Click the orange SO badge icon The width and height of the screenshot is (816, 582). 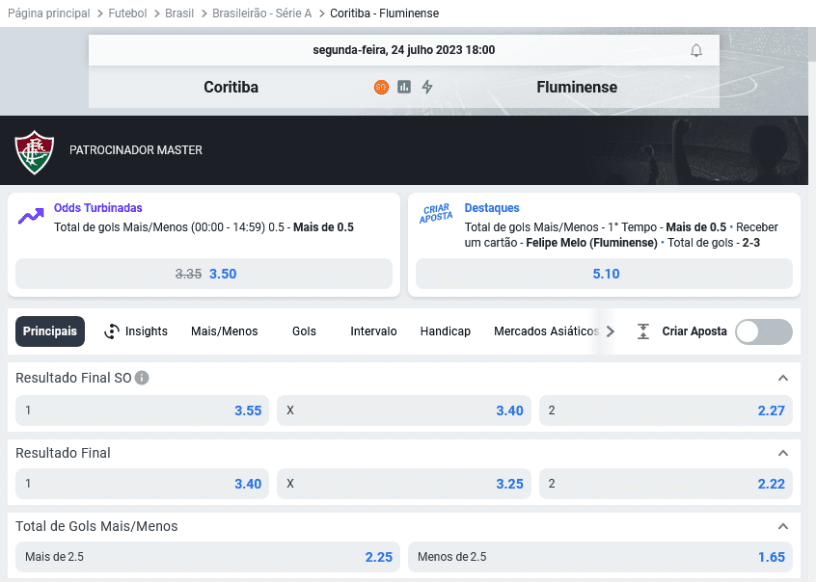381,87
